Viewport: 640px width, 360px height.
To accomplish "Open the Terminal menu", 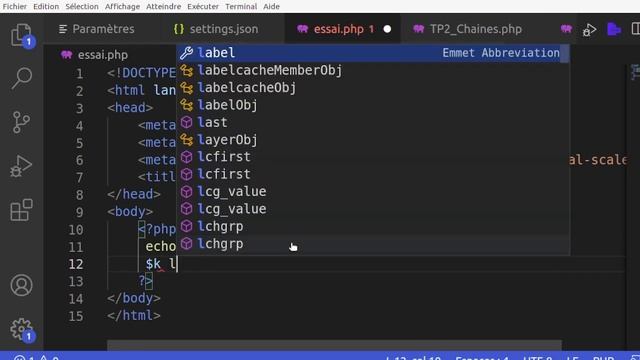I will [x=241, y=7].
